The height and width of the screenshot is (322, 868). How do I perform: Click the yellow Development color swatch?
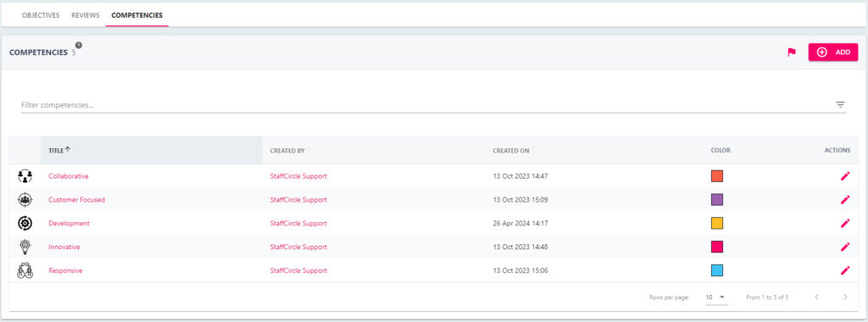tap(717, 223)
